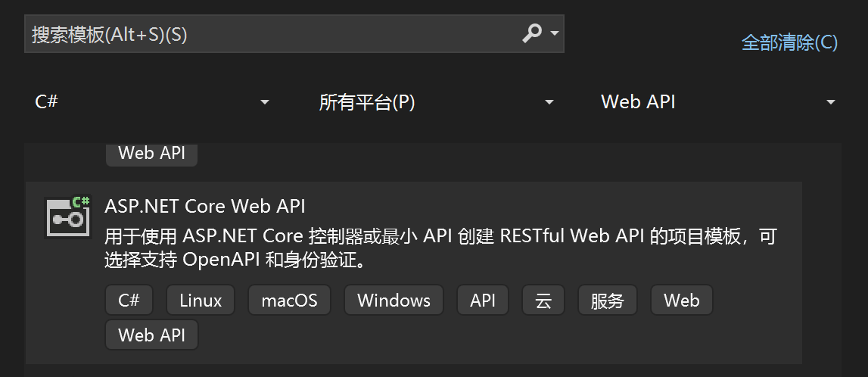Select the ASP.NET Core Web API title
The width and height of the screenshot is (868, 377).
pyautogui.click(x=205, y=206)
